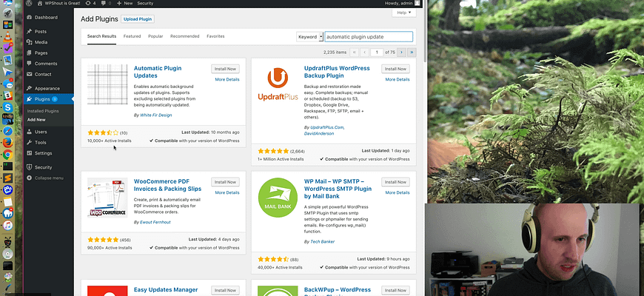This screenshot has height=296, width=644.
Task: Open the Keyword search type dropdown
Action: point(310,36)
